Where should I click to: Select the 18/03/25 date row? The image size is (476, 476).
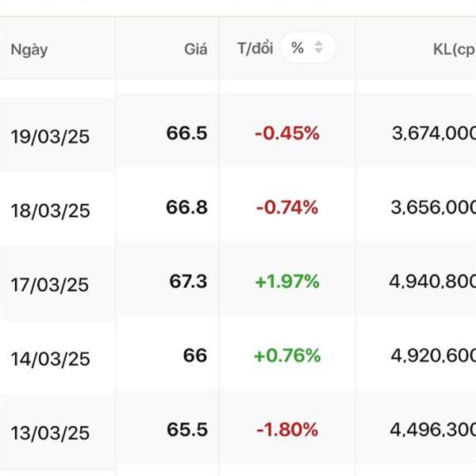[50, 211]
